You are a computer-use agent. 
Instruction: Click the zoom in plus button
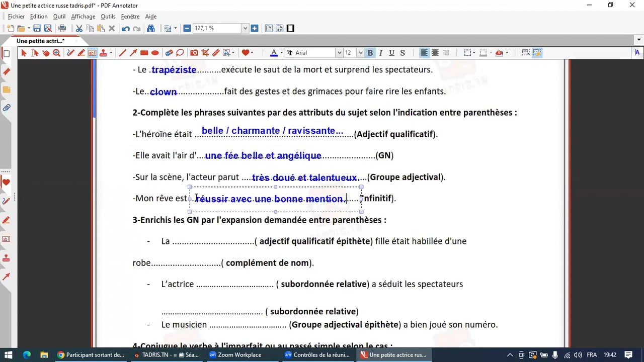[x=255, y=29]
